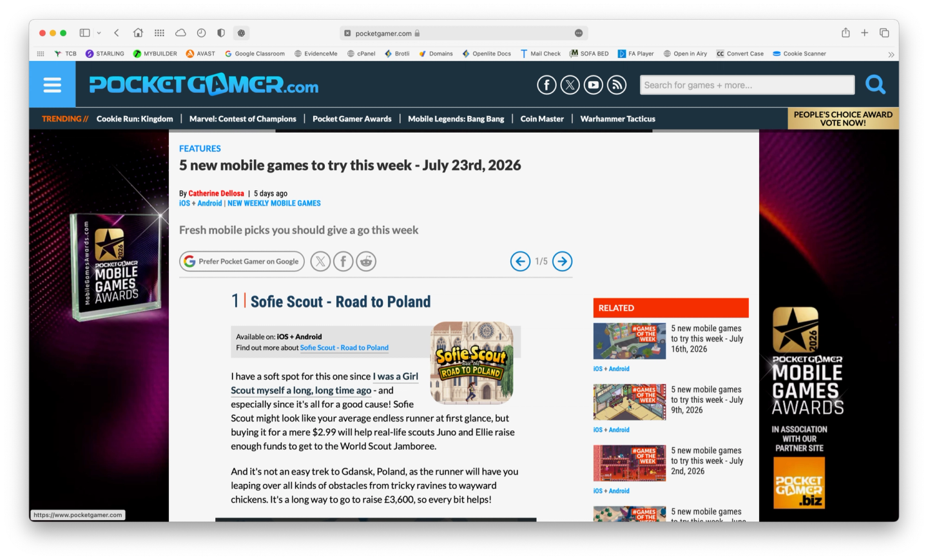This screenshot has width=928, height=560.
Task: Share article on X via round icon
Action: [320, 261]
